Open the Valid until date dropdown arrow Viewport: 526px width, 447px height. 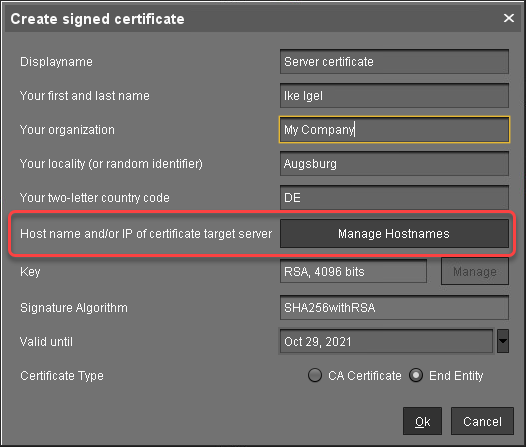pos(503,341)
